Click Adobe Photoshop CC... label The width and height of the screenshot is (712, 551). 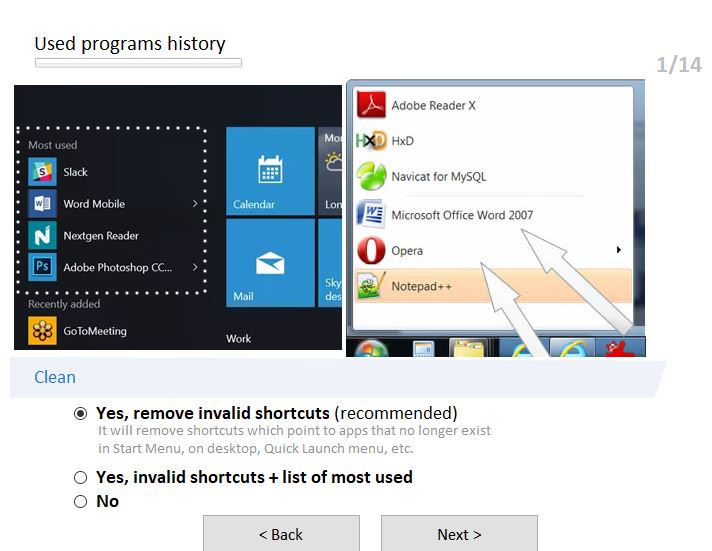tap(118, 268)
